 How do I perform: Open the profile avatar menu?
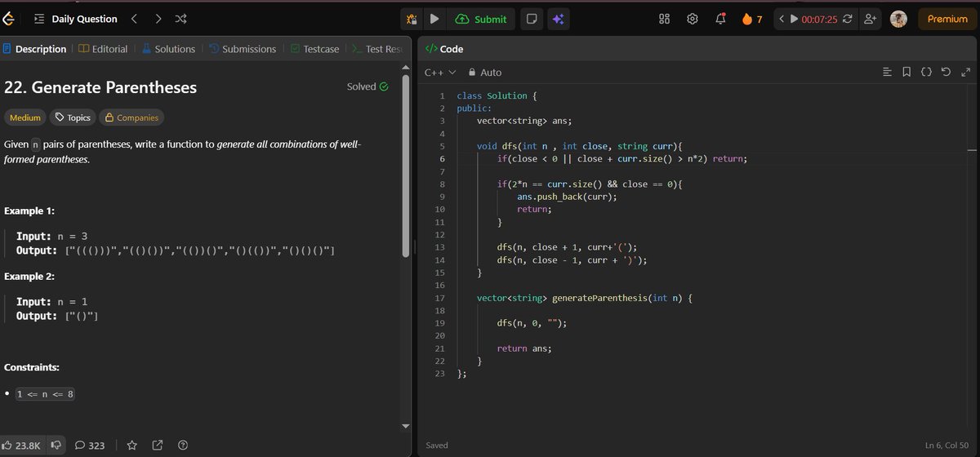[898, 19]
